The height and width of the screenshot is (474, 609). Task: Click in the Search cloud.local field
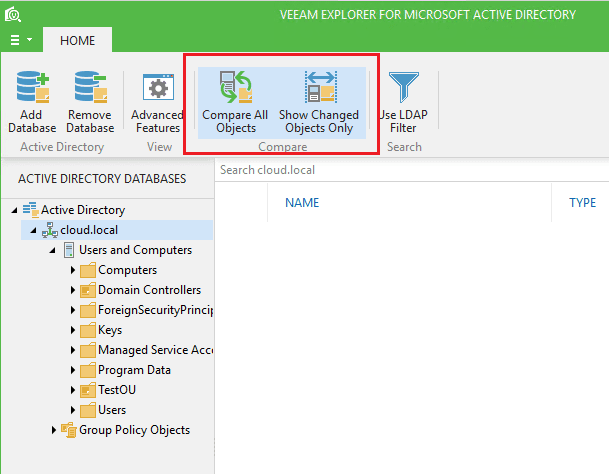pyautogui.click(x=400, y=170)
